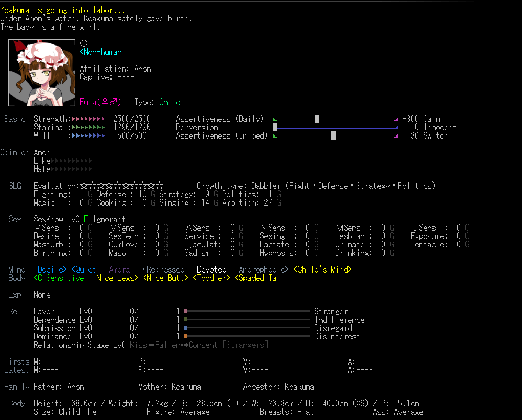Select the <Spaded Tail> body trait

(262, 278)
